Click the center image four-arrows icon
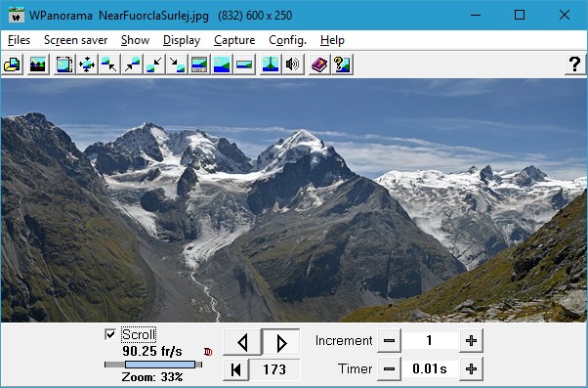The width and height of the screenshot is (588, 388). [x=87, y=65]
